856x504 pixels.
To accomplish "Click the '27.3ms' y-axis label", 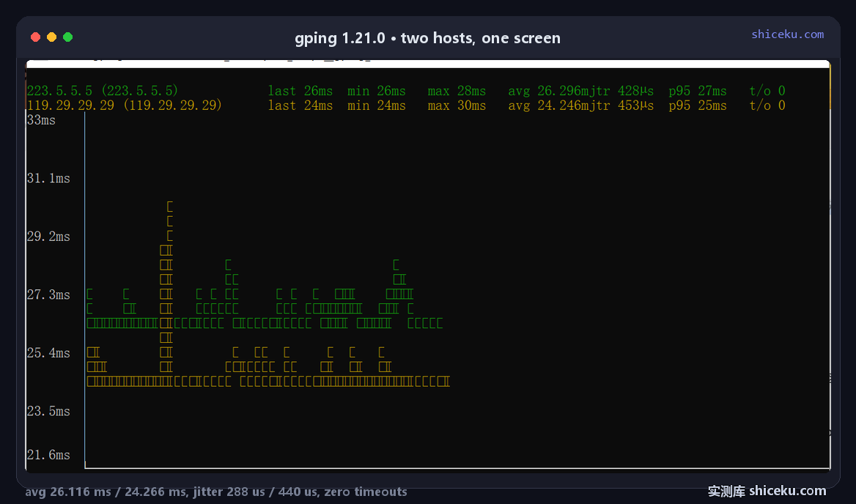I will click(x=48, y=295).
